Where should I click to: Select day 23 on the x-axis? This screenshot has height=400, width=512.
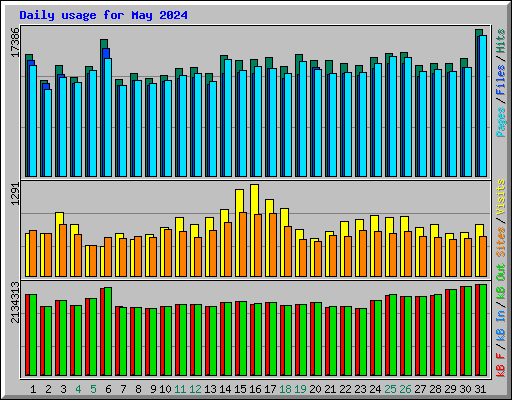[x=360, y=389]
